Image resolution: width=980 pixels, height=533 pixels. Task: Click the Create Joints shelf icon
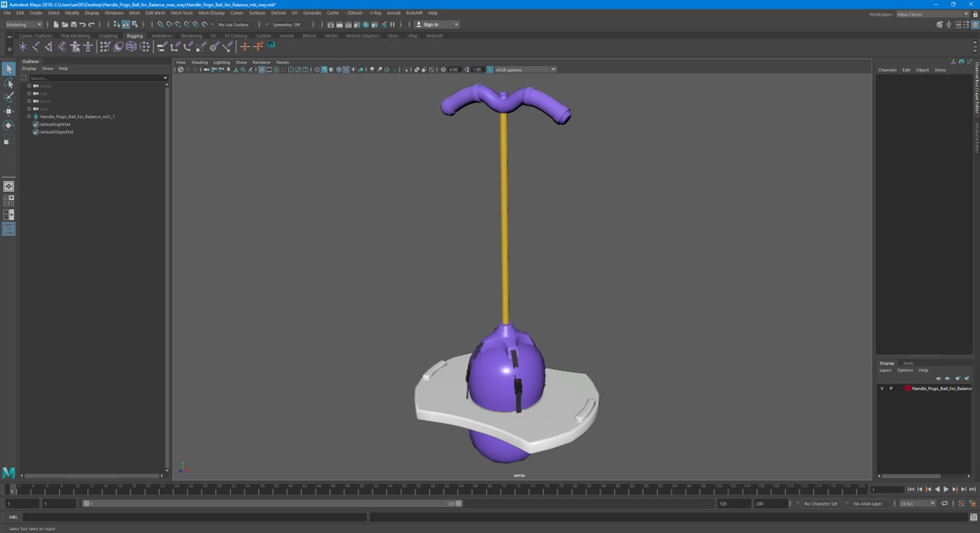(36, 47)
